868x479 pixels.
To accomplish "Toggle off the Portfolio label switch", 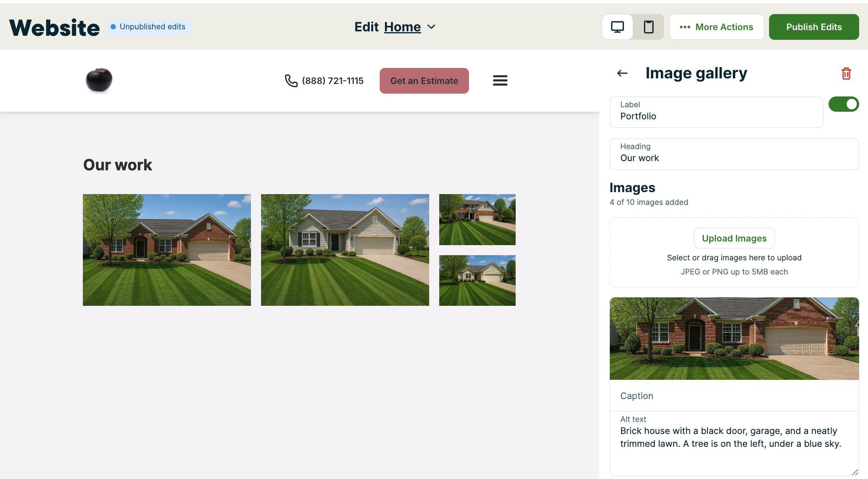I will tap(843, 104).
